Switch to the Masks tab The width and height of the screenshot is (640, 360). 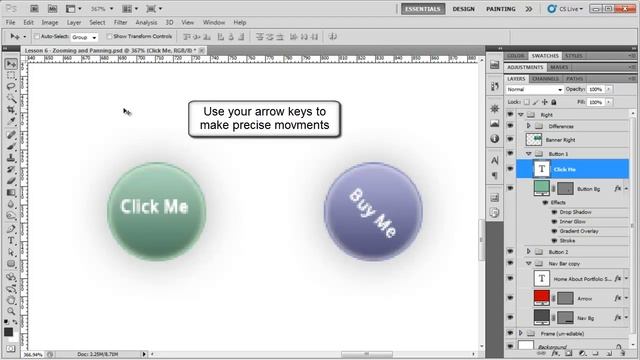click(x=559, y=67)
